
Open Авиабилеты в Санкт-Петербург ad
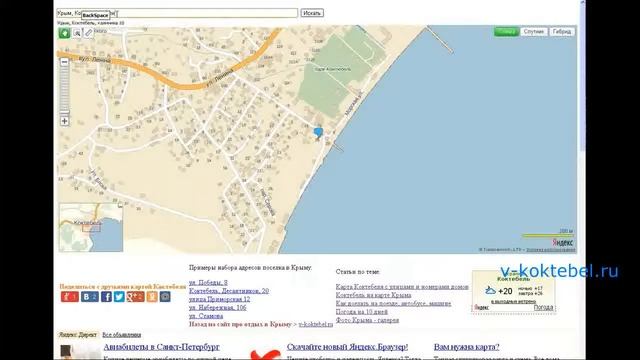[x=162, y=347]
